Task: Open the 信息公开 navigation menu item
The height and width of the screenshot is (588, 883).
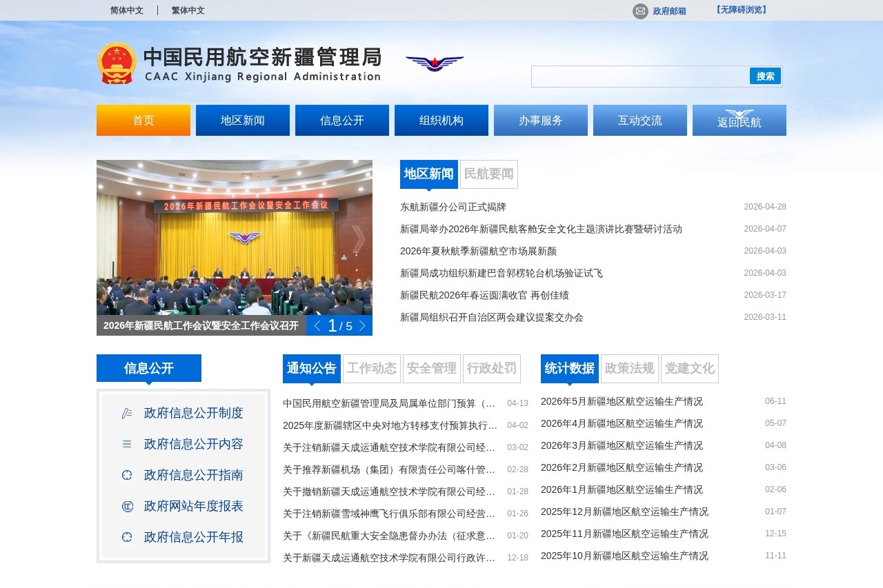Action: (x=342, y=120)
